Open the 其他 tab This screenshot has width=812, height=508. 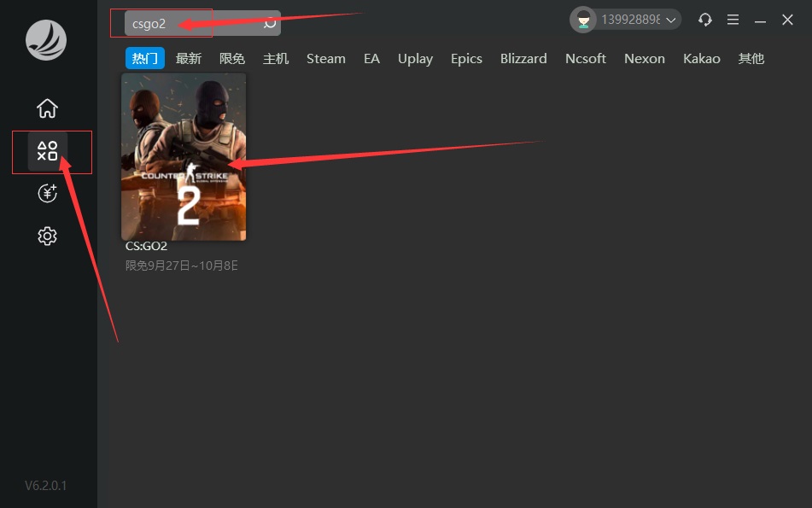pos(751,59)
